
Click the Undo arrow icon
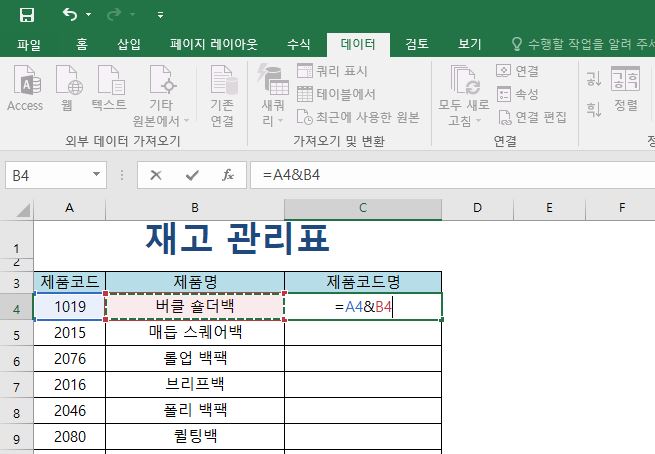(x=70, y=15)
